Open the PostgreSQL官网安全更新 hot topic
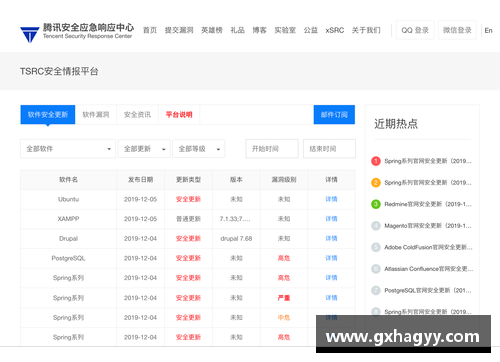 pyautogui.click(x=428, y=290)
